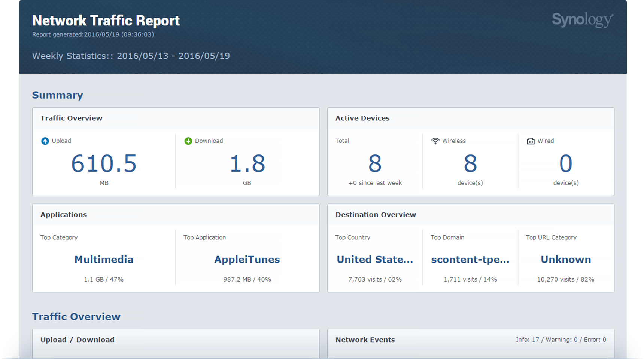Click the Synology logo
644x359 pixels.
pos(582,20)
